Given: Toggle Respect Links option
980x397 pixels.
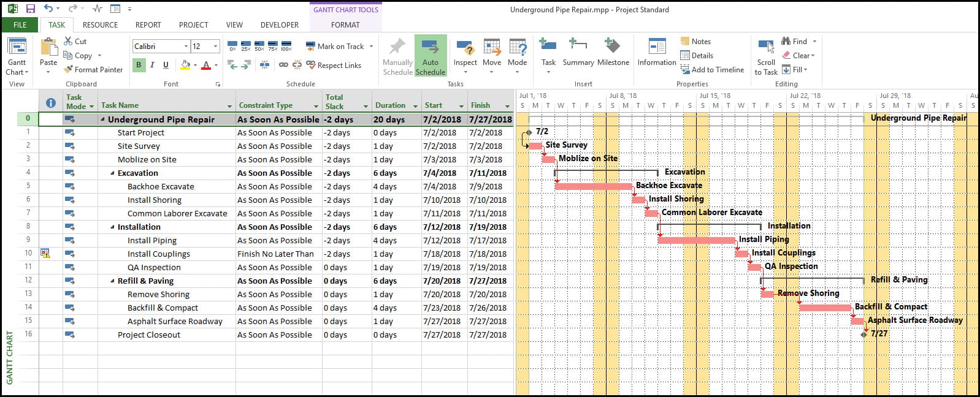Looking at the screenshot, I should pyautogui.click(x=334, y=65).
